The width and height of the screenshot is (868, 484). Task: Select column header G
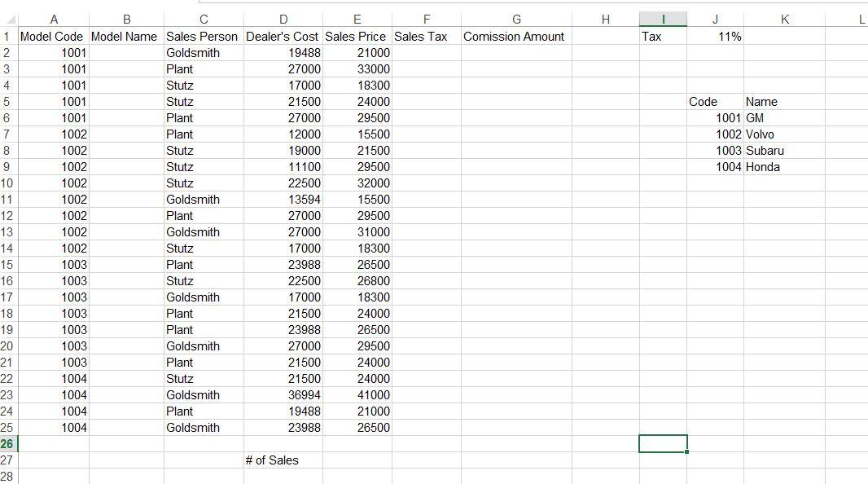point(515,20)
